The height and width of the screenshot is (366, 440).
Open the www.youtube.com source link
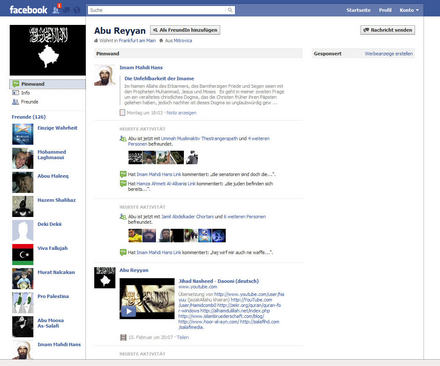click(197, 287)
